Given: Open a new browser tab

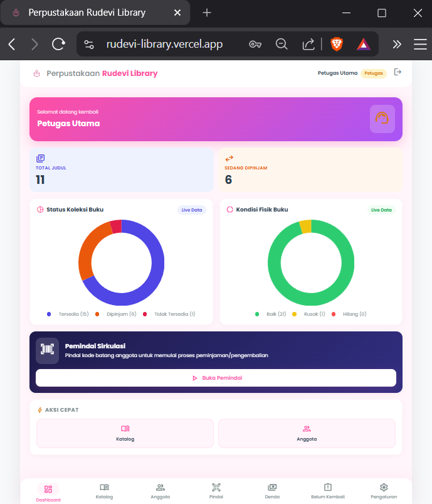Looking at the screenshot, I should [207, 13].
